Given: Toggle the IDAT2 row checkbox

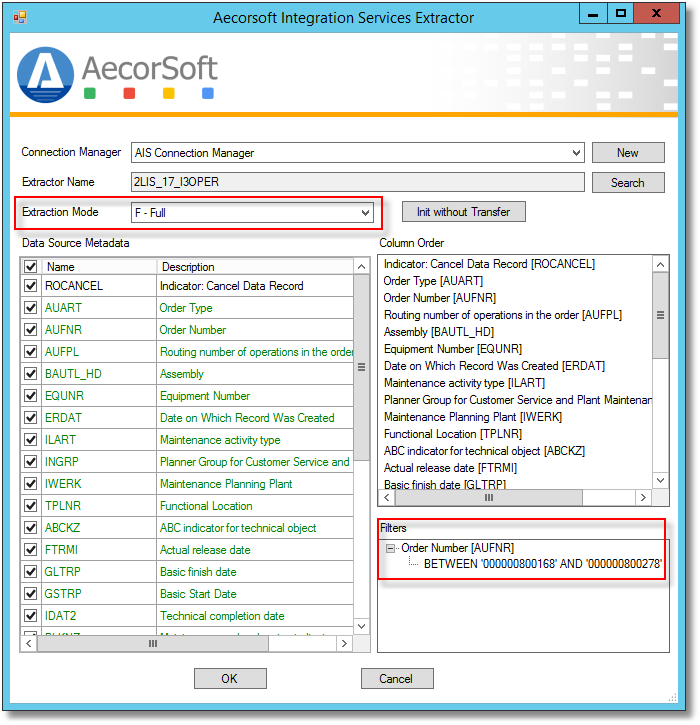Looking at the screenshot, I should pyautogui.click(x=31, y=616).
